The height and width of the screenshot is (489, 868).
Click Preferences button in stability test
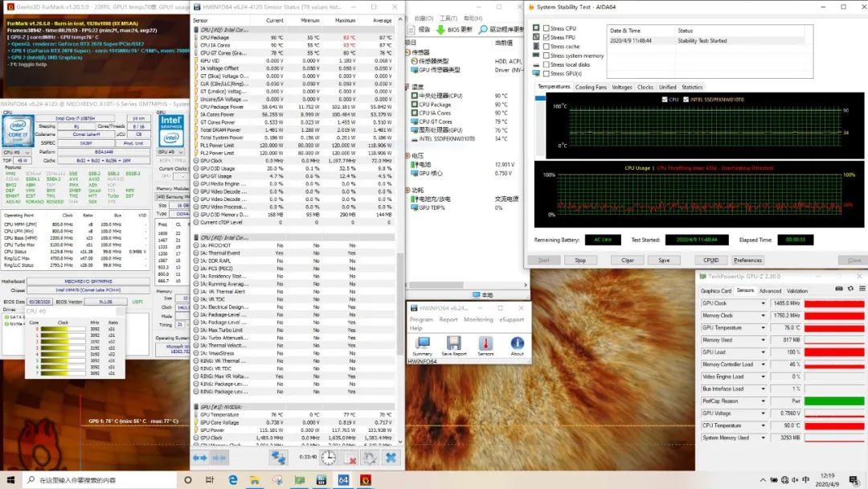click(x=748, y=260)
